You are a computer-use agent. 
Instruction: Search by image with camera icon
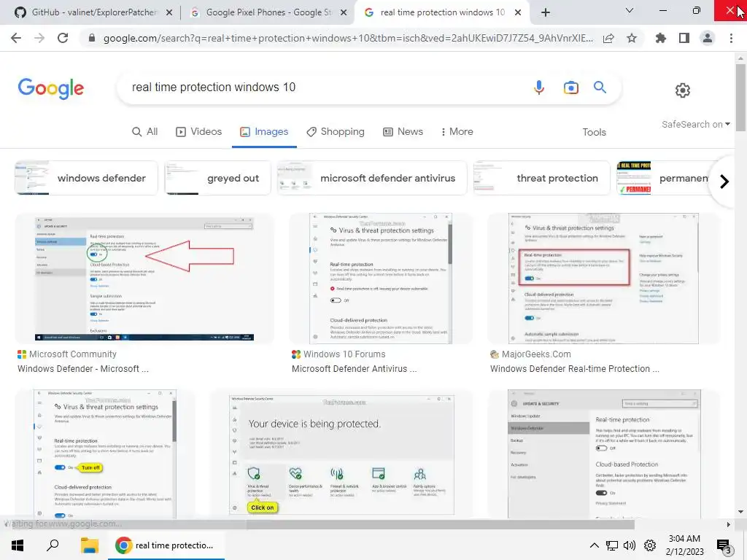[570, 87]
